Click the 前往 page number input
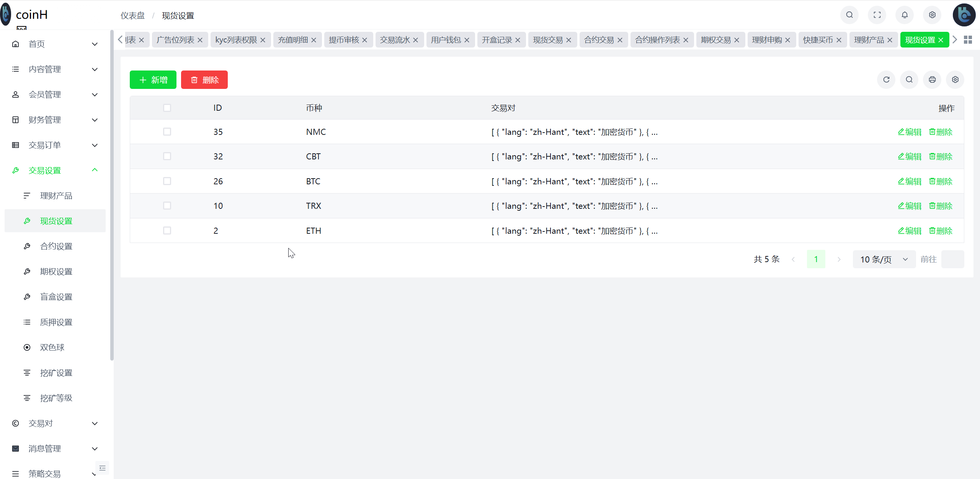This screenshot has height=479, width=980. click(952, 259)
